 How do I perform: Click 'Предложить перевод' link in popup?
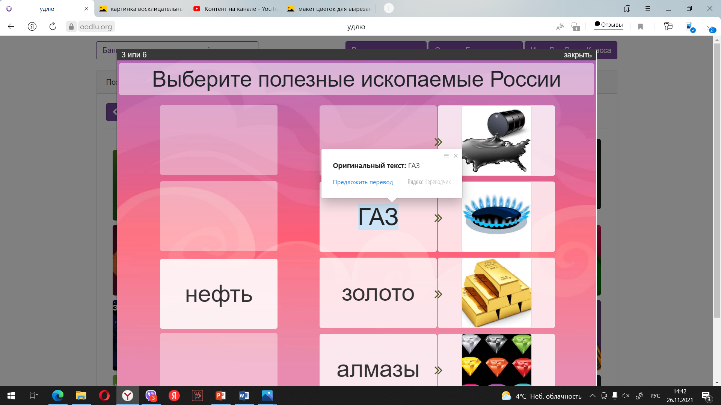click(x=362, y=182)
